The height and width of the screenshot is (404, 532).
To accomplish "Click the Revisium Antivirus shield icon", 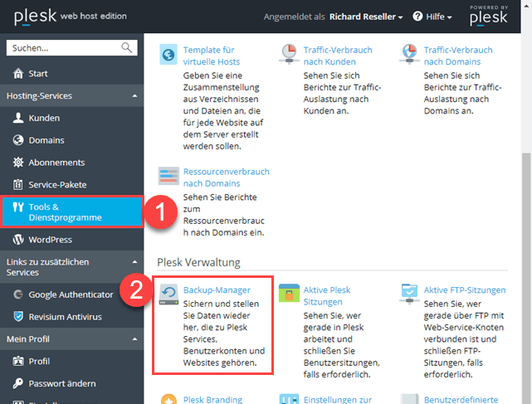I will pyautogui.click(x=18, y=317).
